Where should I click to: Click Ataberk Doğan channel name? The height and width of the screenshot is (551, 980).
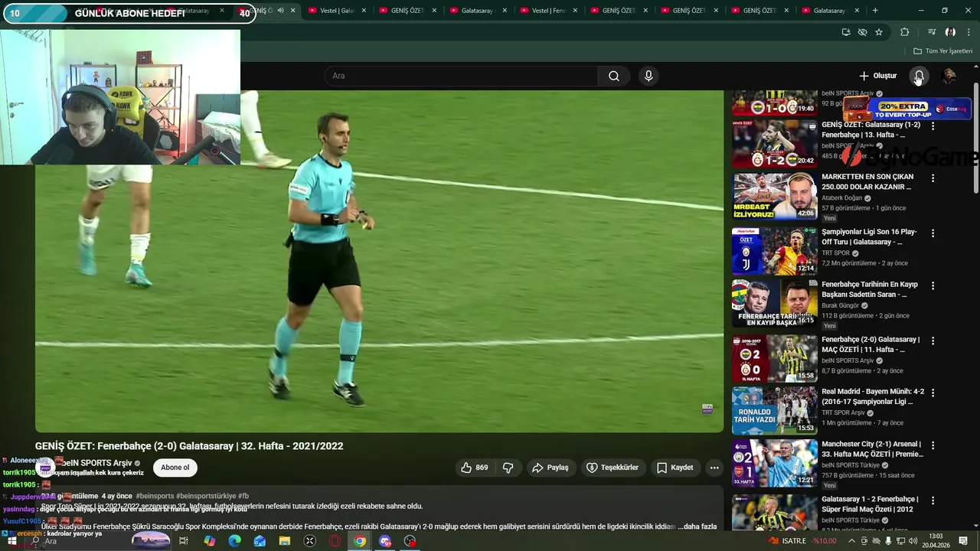pos(841,197)
